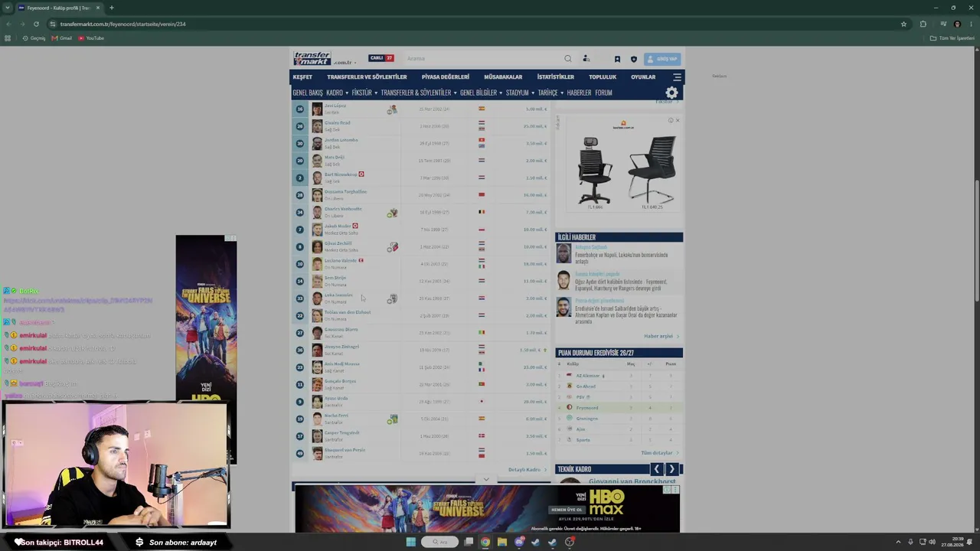Click the shield icon in site header
Screen dimensions: 980x551
pos(633,59)
